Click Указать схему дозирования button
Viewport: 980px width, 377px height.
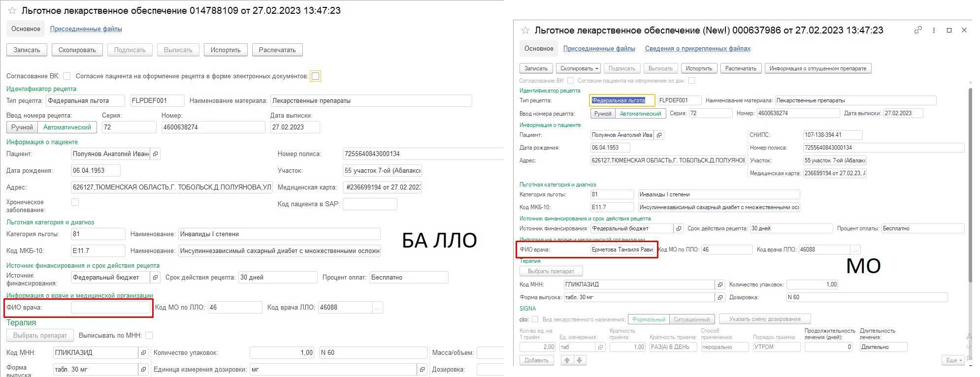point(765,319)
